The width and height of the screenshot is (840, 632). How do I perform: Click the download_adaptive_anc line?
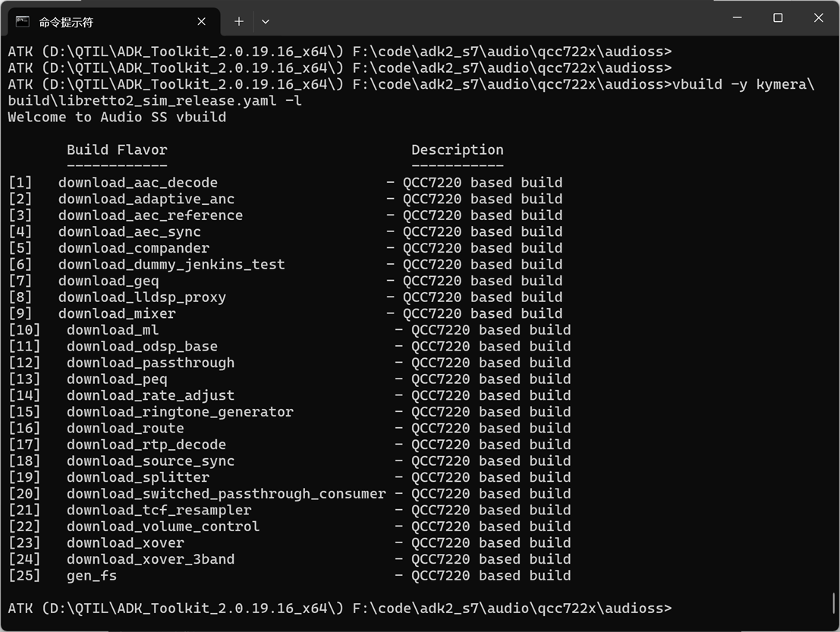tap(146, 199)
